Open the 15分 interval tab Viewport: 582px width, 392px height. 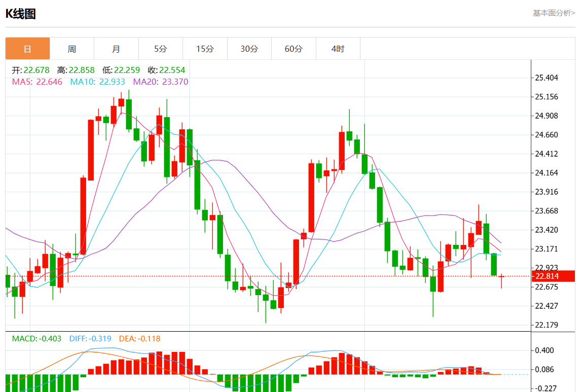click(205, 49)
